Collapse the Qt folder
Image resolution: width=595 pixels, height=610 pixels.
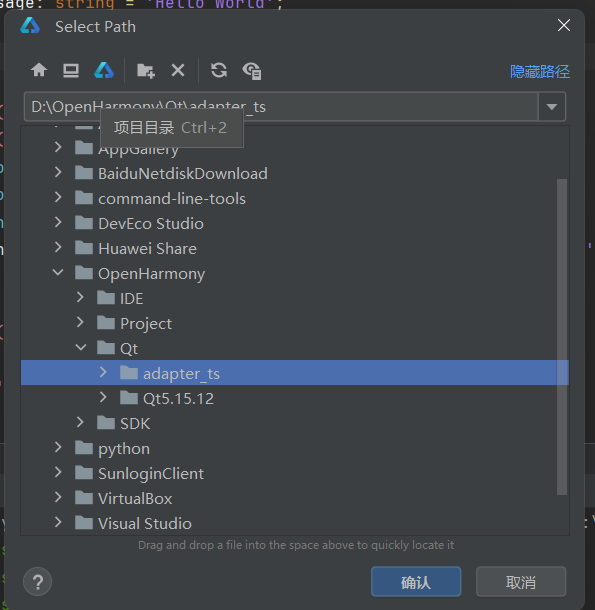pos(81,347)
